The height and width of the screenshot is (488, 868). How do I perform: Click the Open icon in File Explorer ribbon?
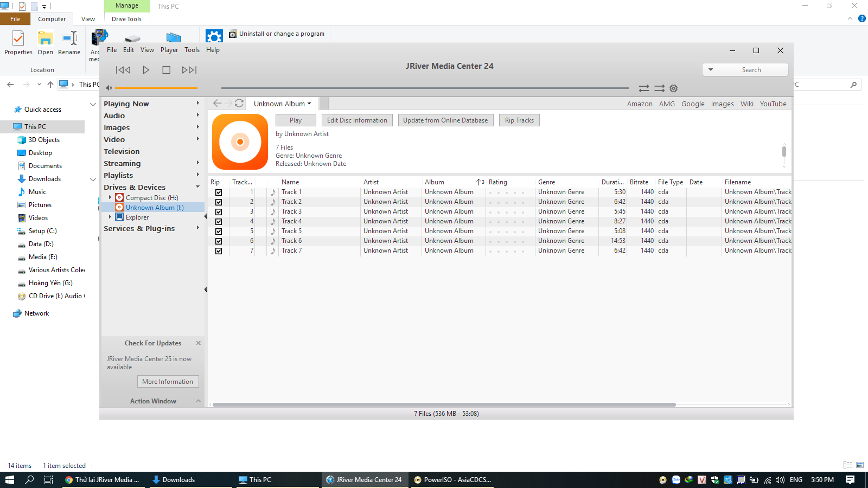pos(45,43)
